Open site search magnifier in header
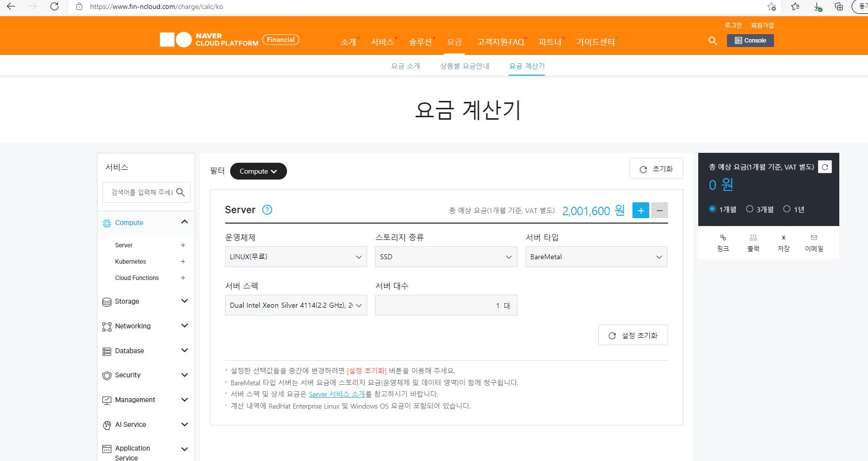Screen dimensions: 868x461 pos(713,41)
